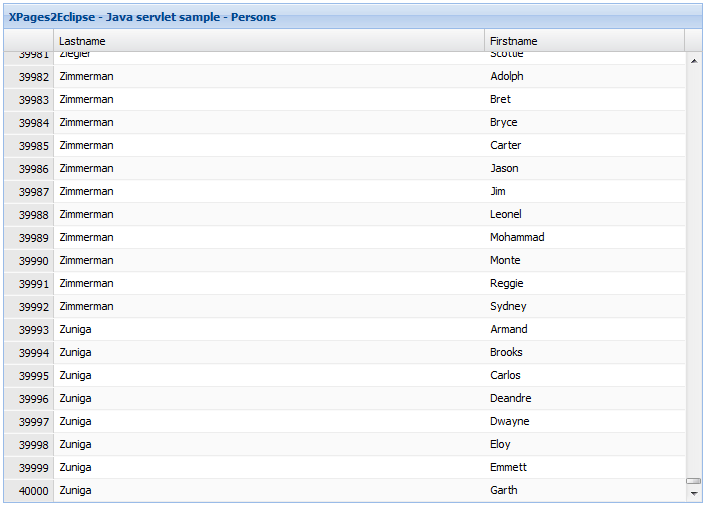The width and height of the screenshot is (706, 507).
Task: Click the vertical scrollbar thumb
Action: point(694,481)
